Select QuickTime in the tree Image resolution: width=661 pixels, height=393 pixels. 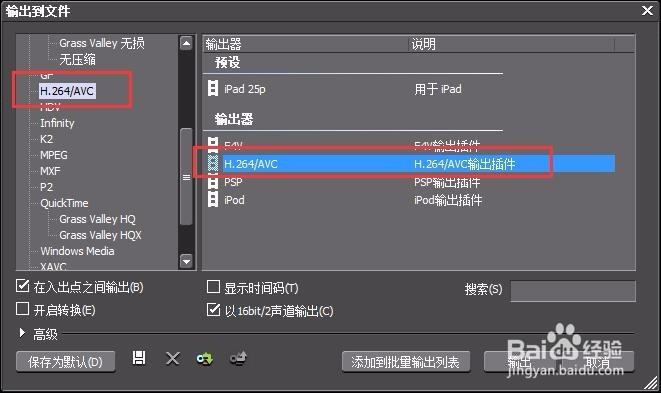click(64, 203)
